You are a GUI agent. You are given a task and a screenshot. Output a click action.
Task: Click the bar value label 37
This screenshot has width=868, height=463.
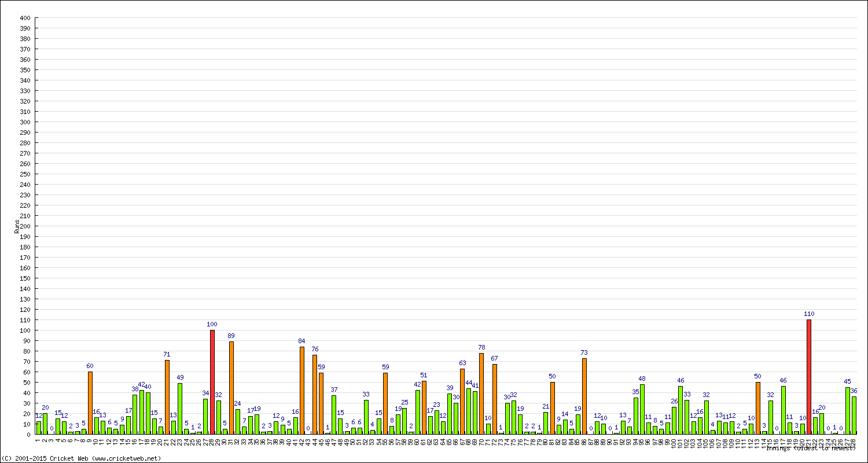pyautogui.click(x=334, y=389)
